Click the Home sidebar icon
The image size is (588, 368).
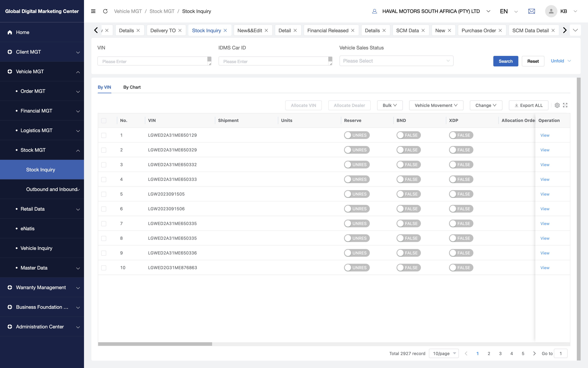10,32
